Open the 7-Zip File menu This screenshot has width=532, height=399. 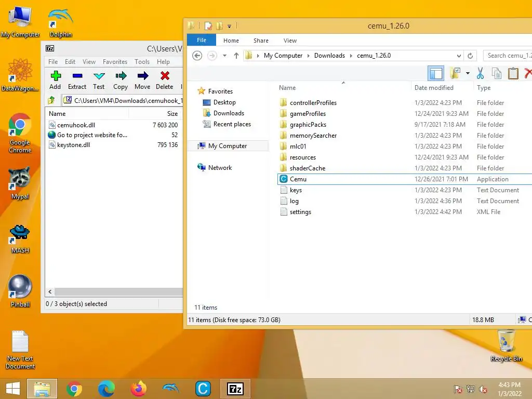pyautogui.click(x=53, y=62)
